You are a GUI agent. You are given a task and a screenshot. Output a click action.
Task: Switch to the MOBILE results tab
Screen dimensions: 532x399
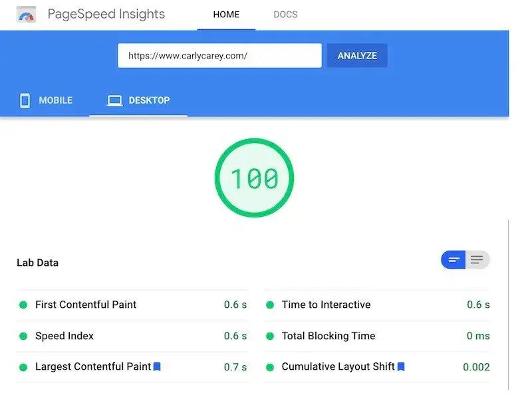45,100
